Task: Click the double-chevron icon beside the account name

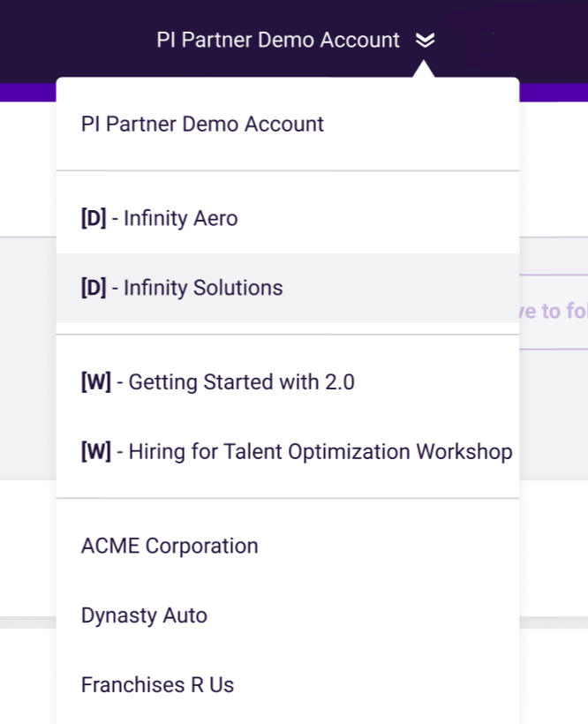Action: (426, 41)
